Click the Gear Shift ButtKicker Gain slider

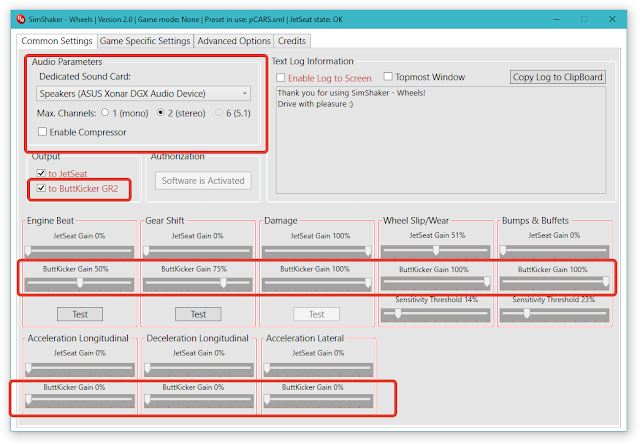point(198,284)
